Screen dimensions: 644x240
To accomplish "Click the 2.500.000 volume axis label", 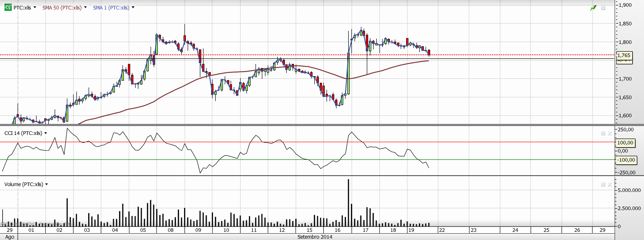I will [629, 208].
